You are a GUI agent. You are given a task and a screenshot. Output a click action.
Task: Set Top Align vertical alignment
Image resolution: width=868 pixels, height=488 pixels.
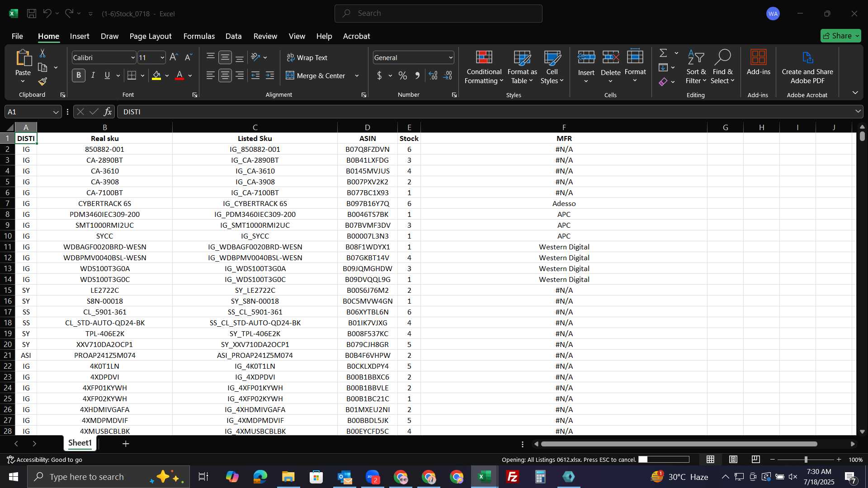click(211, 57)
